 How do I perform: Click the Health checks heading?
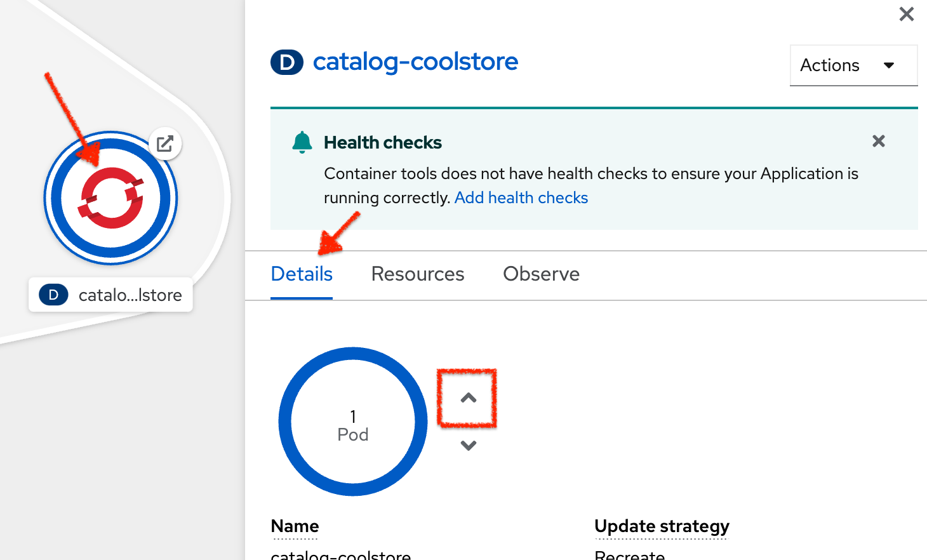tap(383, 142)
